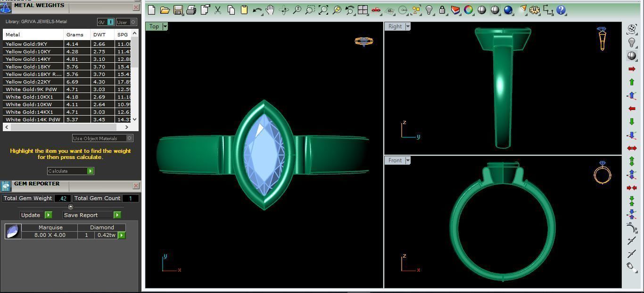Open options with the gear icon

[535, 10]
